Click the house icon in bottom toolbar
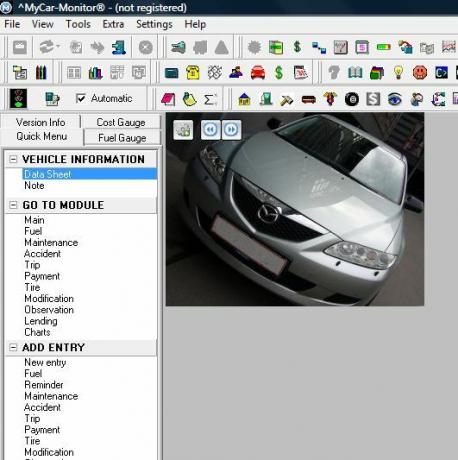The width and height of the screenshot is (458, 460). [x=244, y=99]
